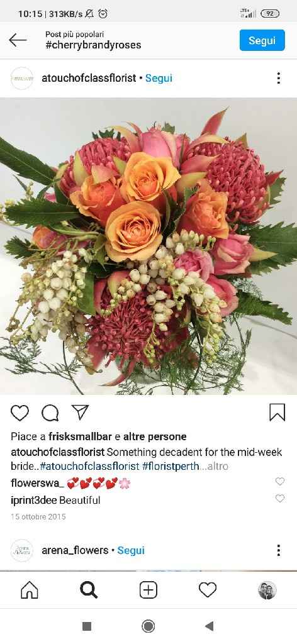Tap 'Segui' next to atouchofclassflorist
This screenshot has height=644, width=297.
pyautogui.click(x=159, y=78)
